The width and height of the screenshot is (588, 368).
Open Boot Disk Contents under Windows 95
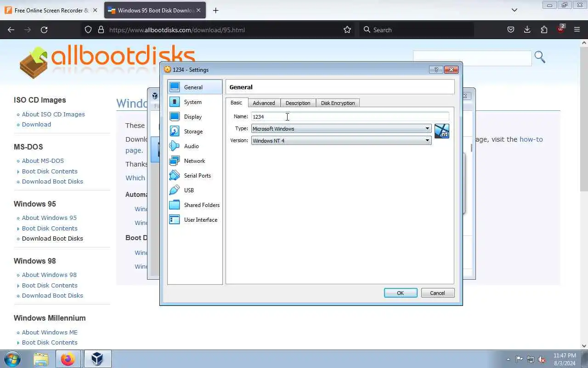click(x=50, y=228)
